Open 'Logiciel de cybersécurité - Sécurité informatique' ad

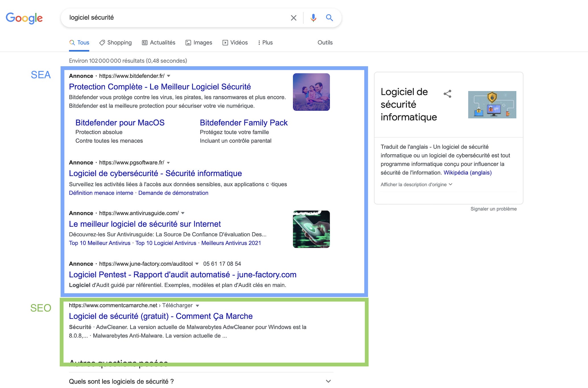155,173
